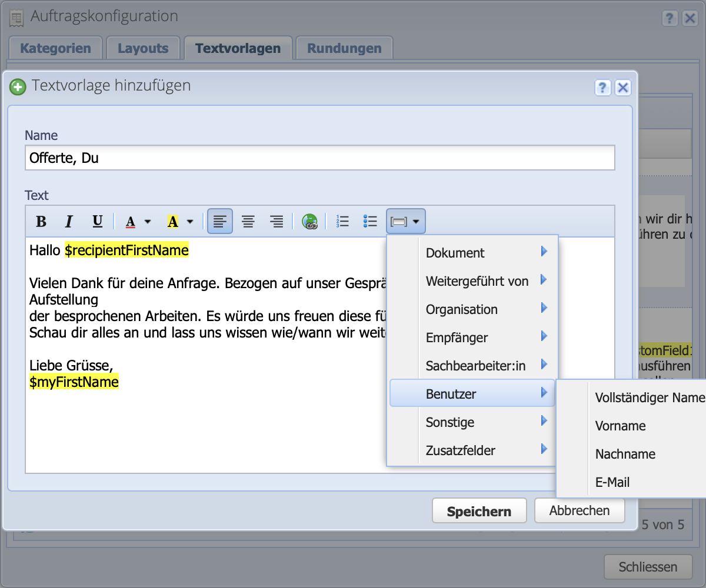Cancel the dialog with Abbrechen
The height and width of the screenshot is (588, 706).
(x=579, y=510)
